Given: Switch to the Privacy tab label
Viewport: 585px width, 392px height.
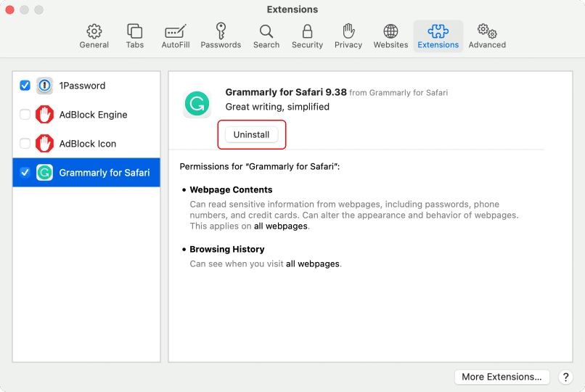Looking at the screenshot, I should tap(348, 45).
